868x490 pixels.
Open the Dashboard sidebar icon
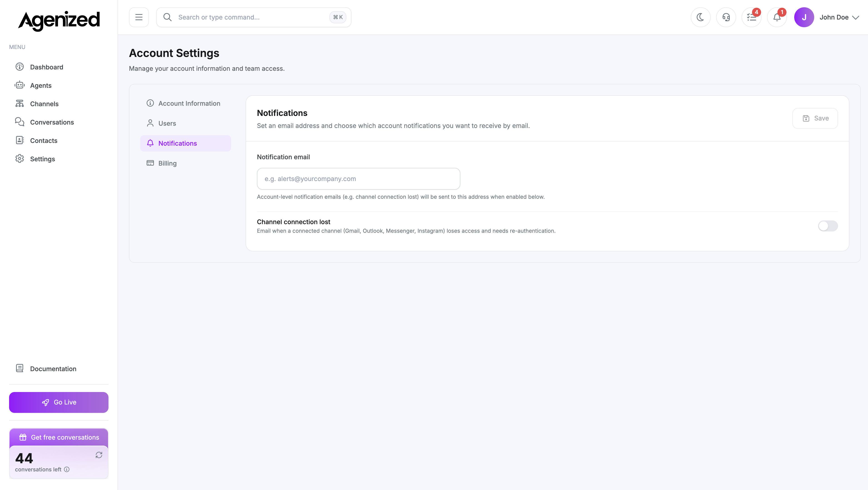pos(20,67)
